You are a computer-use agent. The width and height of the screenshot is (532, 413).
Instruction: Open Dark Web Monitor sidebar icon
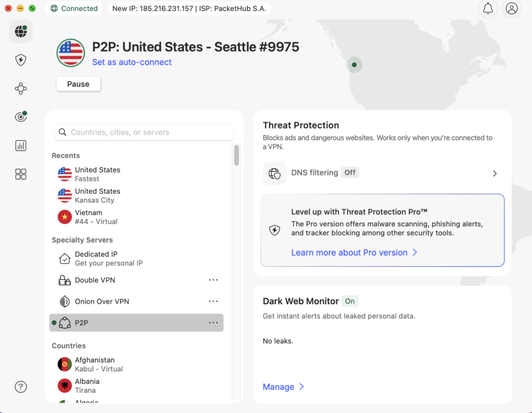[x=21, y=117]
